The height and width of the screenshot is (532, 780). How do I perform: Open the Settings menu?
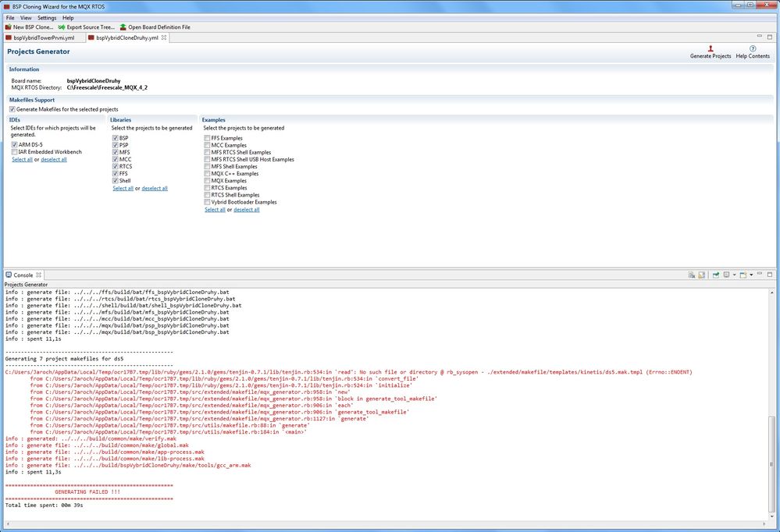(47, 18)
